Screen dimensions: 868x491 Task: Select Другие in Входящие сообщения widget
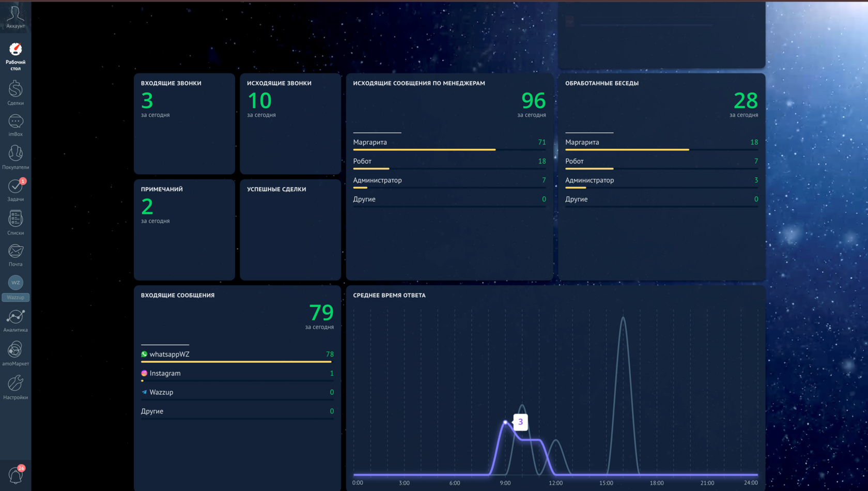[152, 411]
